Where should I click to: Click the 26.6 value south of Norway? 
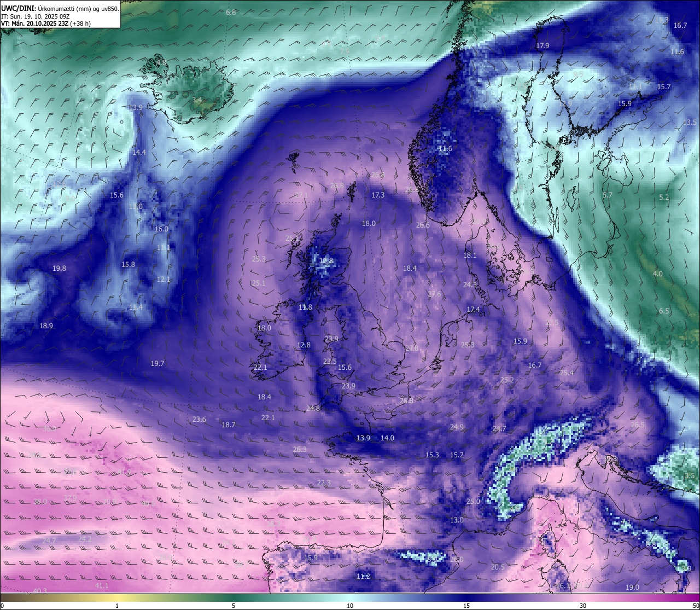pyautogui.click(x=423, y=225)
